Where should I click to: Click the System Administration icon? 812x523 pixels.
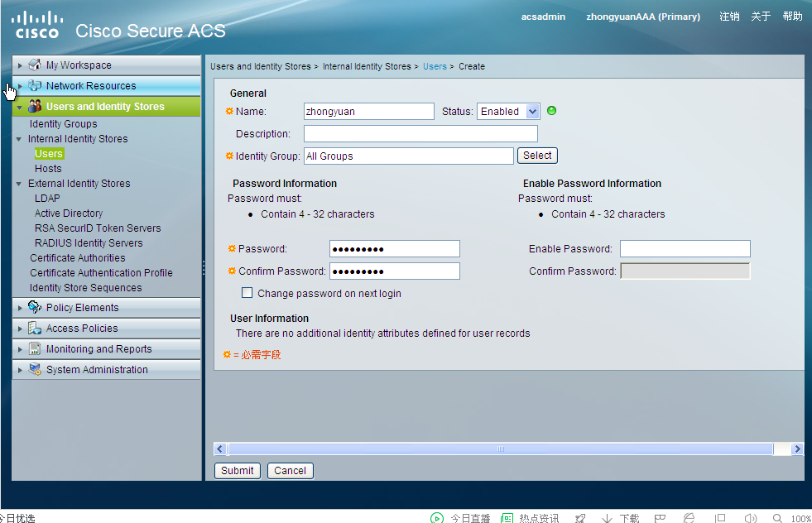(x=35, y=369)
